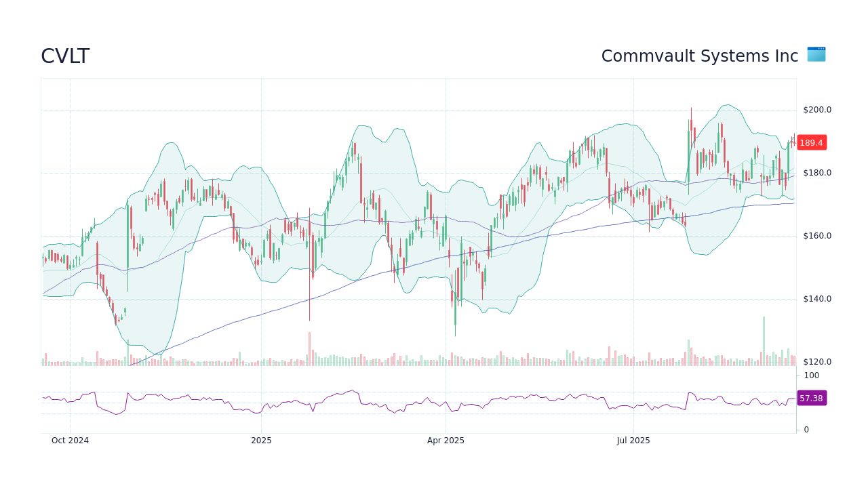Click the purple 57.38 RSI value label
Screen dimensions: 868x488
(811, 398)
